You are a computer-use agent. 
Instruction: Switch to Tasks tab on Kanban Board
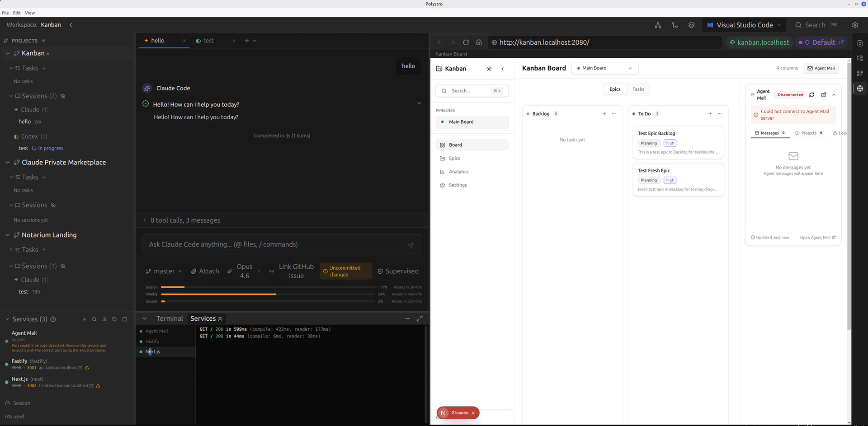(638, 89)
